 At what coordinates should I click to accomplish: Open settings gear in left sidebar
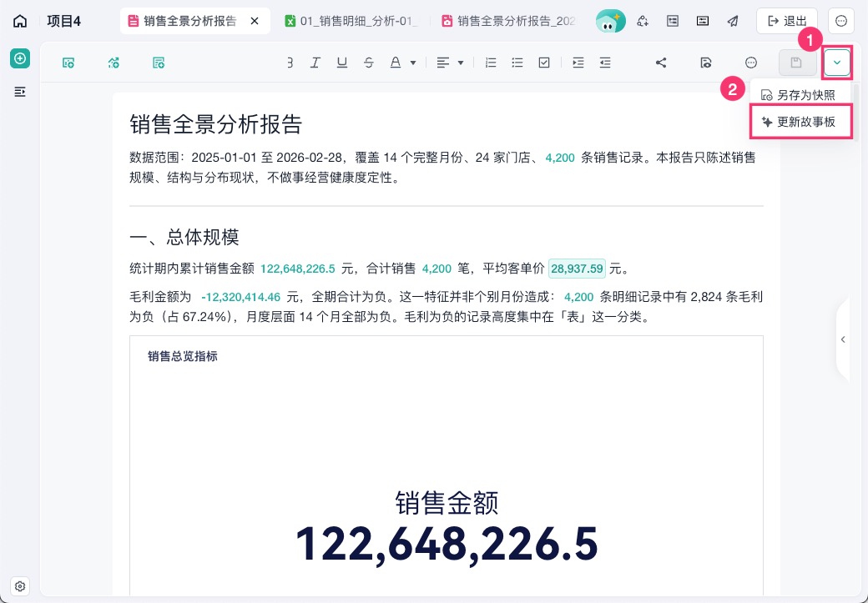click(x=20, y=586)
